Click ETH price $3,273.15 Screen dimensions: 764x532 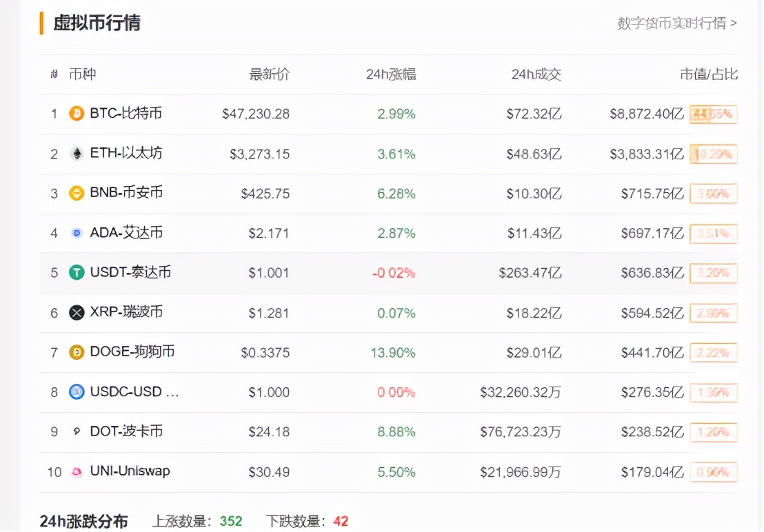click(x=260, y=154)
